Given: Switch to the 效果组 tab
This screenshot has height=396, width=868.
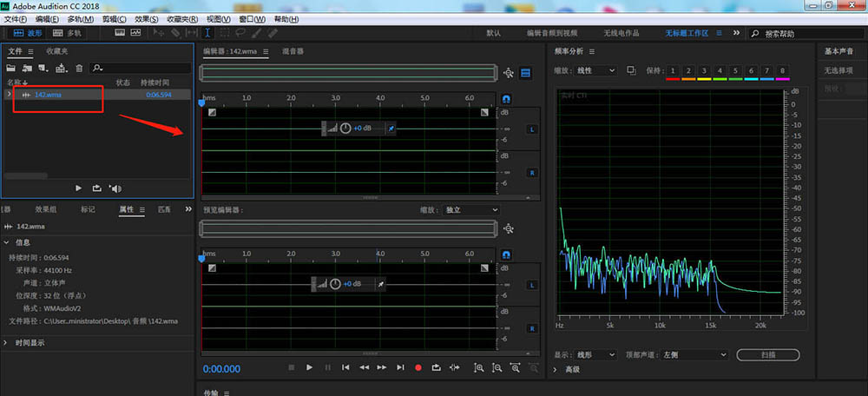Looking at the screenshot, I should [x=46, y=209].
